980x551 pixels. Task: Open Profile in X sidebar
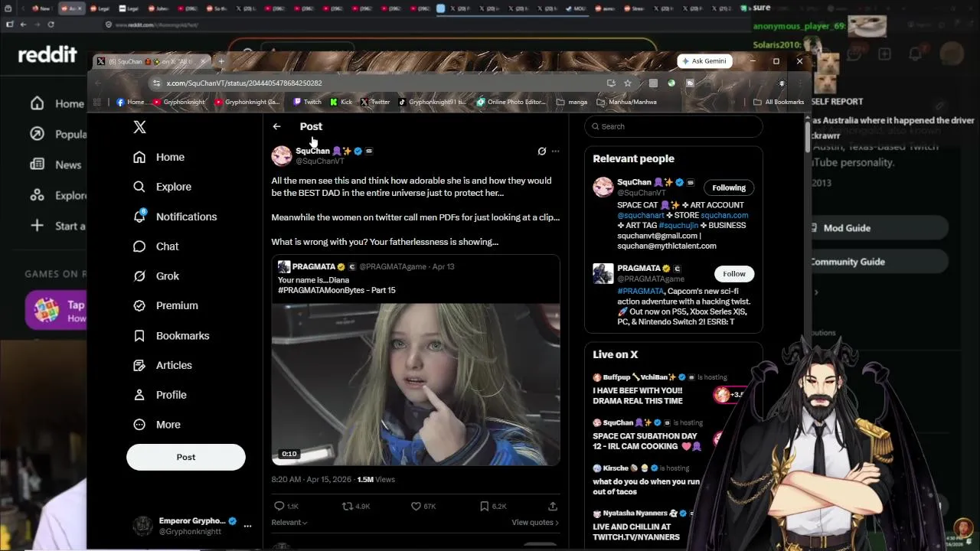click(159, 395)
